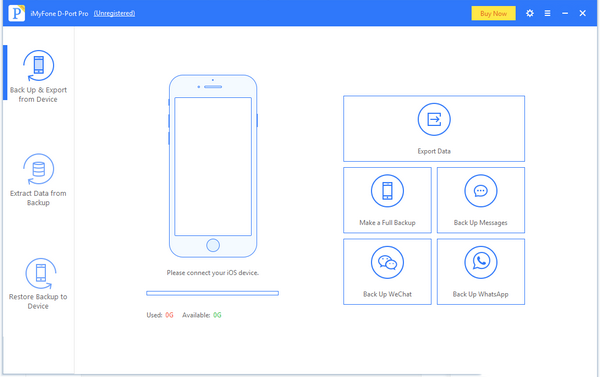Click the "Back Up WeChat" label

(x=387, y=294)
